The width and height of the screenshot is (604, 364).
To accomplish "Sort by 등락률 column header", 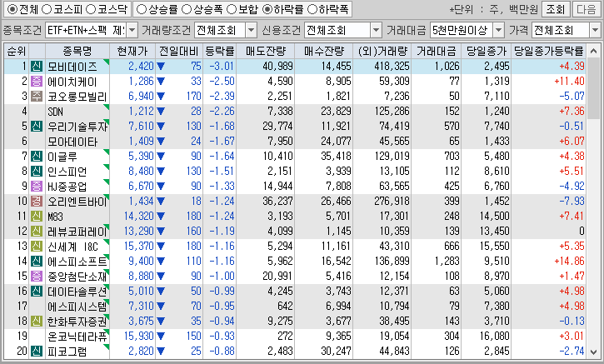I will (x=220, y=51).
